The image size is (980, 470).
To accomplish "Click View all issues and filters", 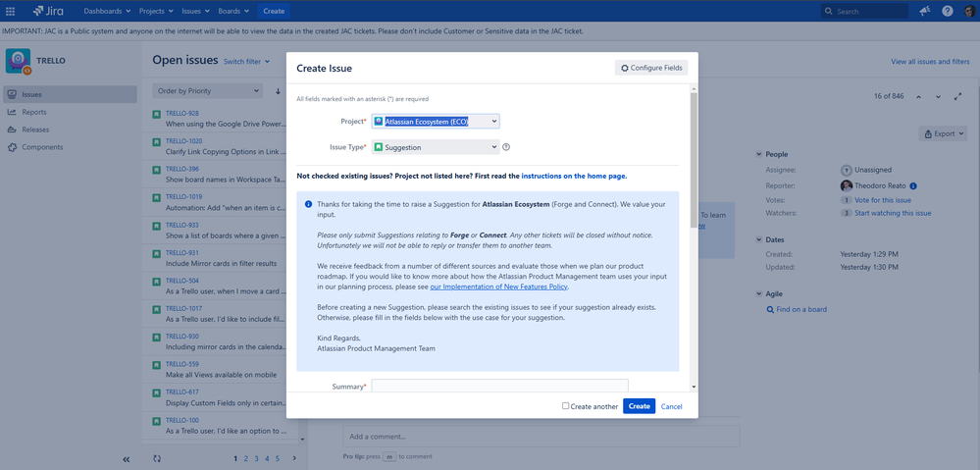I will coord(930,62).
